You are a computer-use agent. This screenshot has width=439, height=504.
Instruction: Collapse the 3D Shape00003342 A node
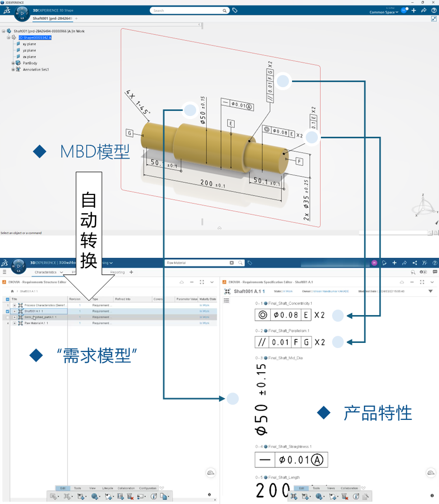pyautogui.click(x=9, y=37)
